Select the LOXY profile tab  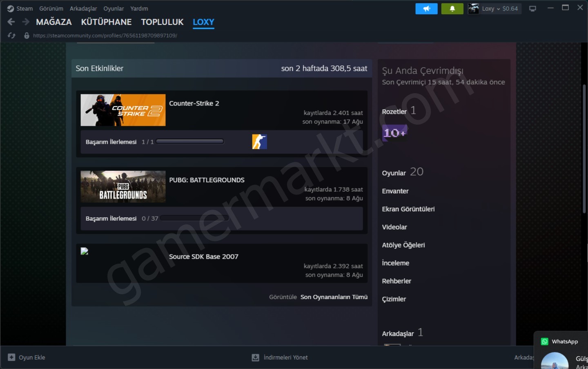[203, 22]
